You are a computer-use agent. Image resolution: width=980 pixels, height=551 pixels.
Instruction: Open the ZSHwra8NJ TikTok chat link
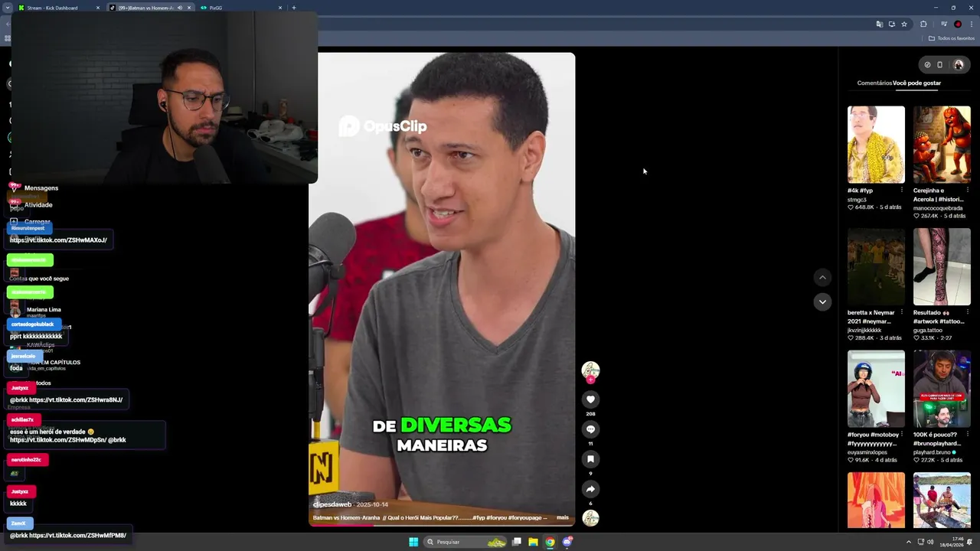[x=76, y=400]
